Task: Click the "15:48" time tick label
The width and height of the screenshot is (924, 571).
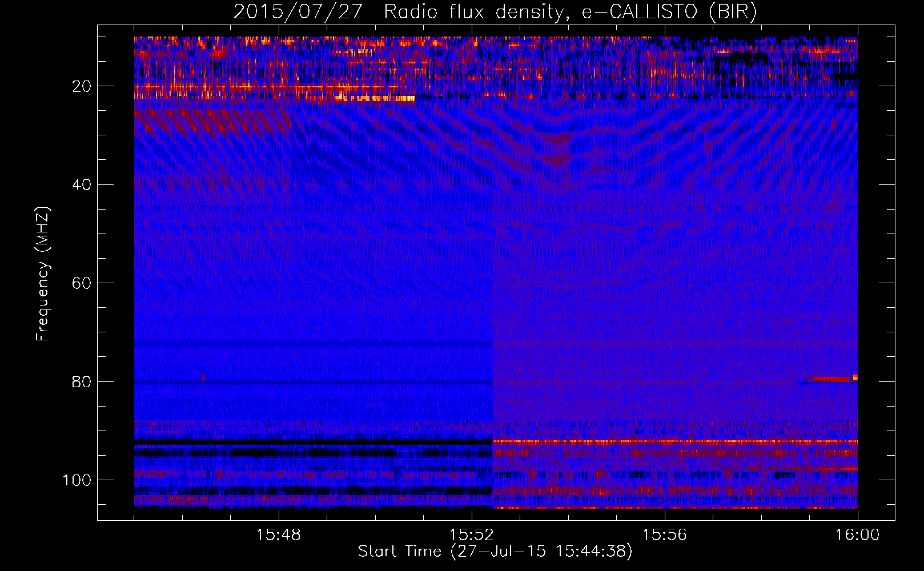Action: (279, 535)
